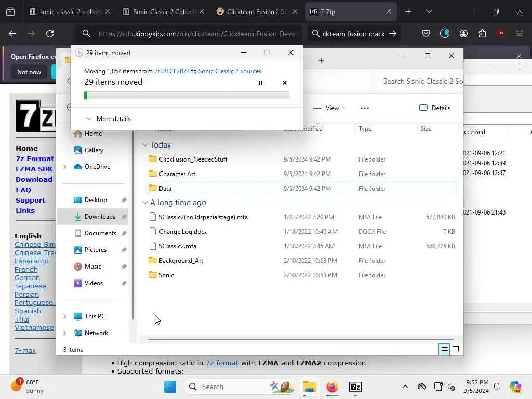This screenshot has height=399, width=532.
Task: Open the 7zE8ECF2B24 source folder link
Action: pyautogui.click(x=171, y=71)
